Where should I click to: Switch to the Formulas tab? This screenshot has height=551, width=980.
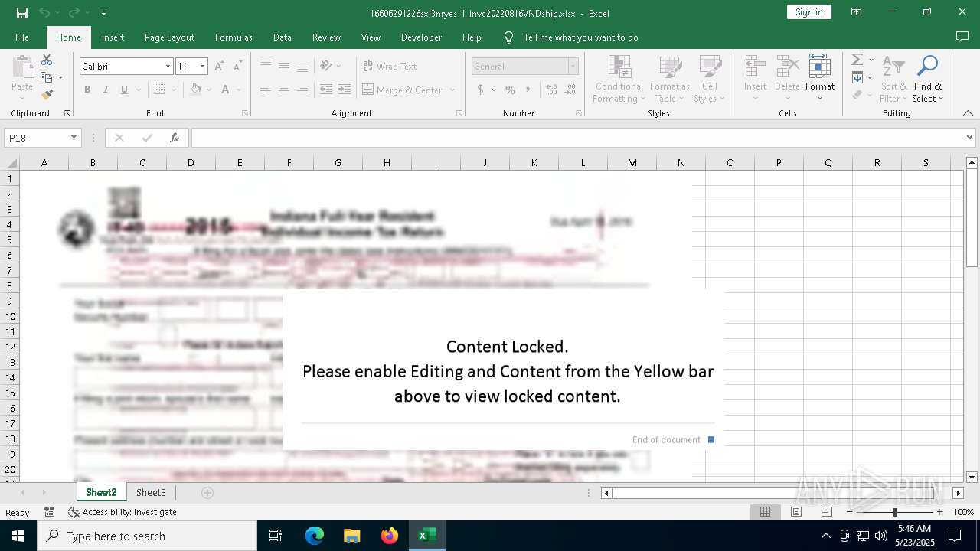(x=234, y=37)
